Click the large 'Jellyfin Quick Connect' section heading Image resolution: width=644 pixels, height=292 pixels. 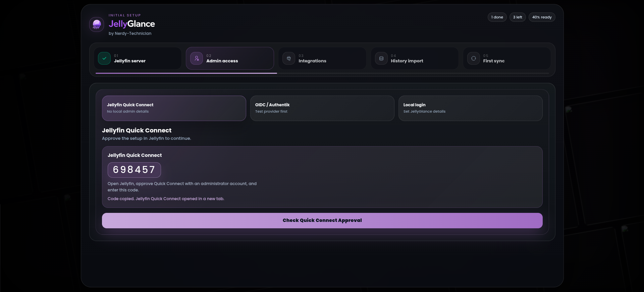(137, 130)
